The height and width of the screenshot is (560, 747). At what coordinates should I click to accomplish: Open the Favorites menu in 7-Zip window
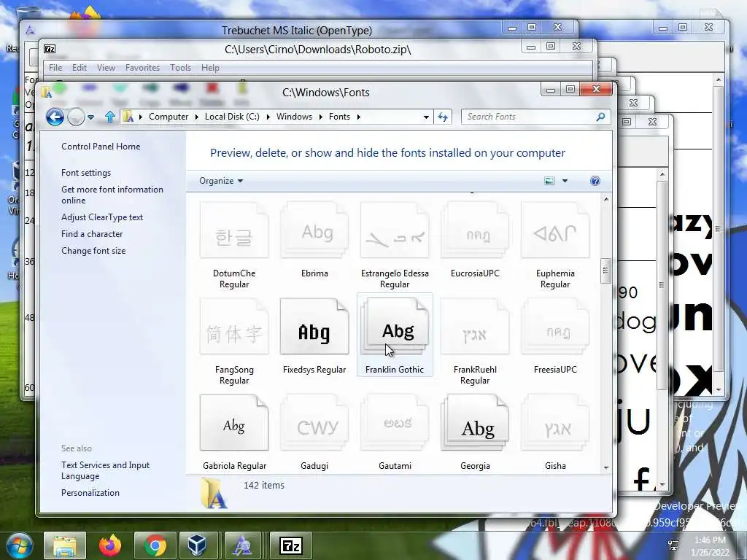tap(142, 68)
